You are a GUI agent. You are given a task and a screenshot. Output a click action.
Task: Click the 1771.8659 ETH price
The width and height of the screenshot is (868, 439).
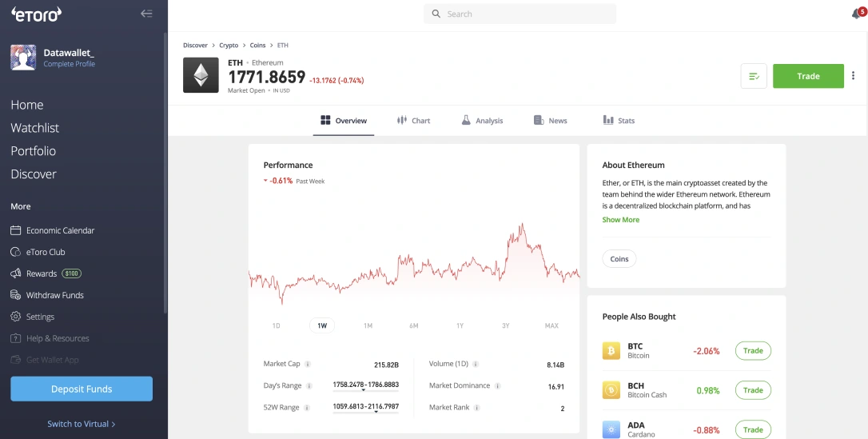pyautogui.click(x=267, y=77)
